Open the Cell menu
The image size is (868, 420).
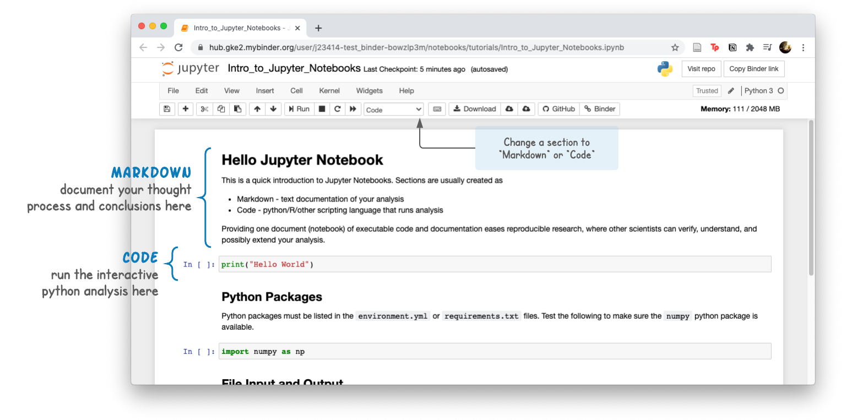point(297,91)
